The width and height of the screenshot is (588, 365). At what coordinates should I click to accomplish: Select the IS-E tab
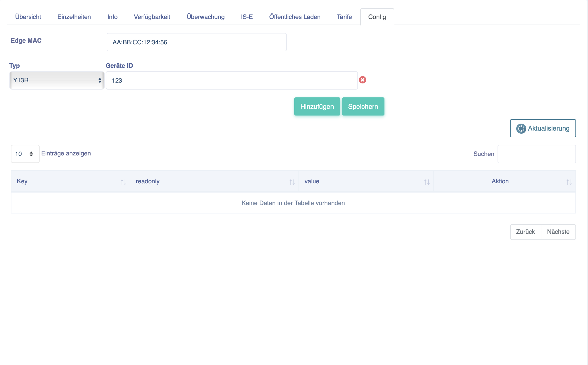tap(247, 17)
